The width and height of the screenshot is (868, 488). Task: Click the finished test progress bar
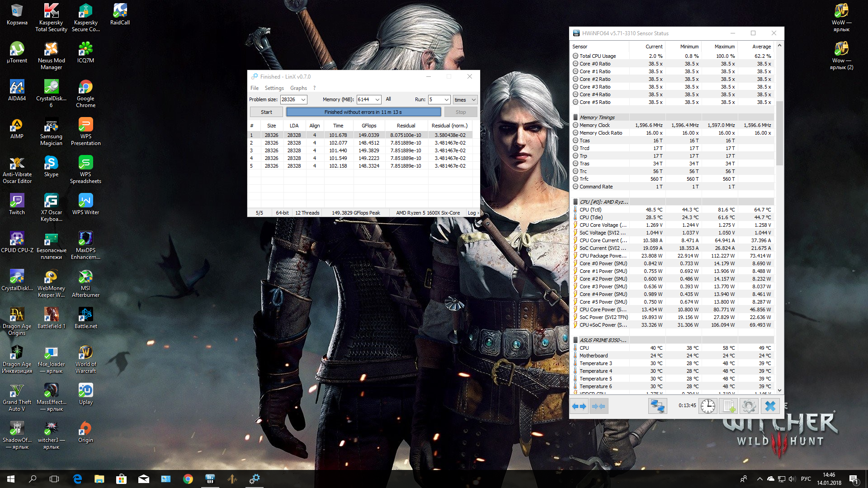click(363, 112)
